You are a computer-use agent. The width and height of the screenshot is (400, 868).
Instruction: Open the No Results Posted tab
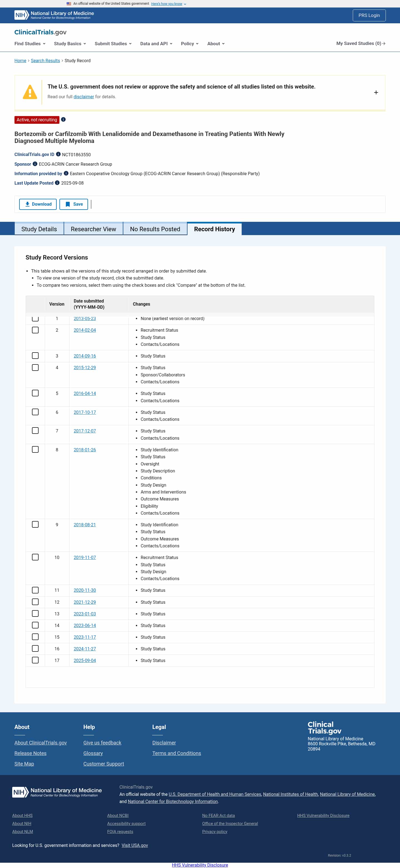[155, 229]
